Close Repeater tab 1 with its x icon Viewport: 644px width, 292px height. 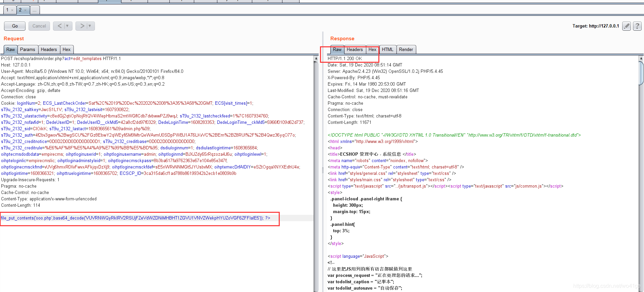pyautogui.click(x=12, y=10)
